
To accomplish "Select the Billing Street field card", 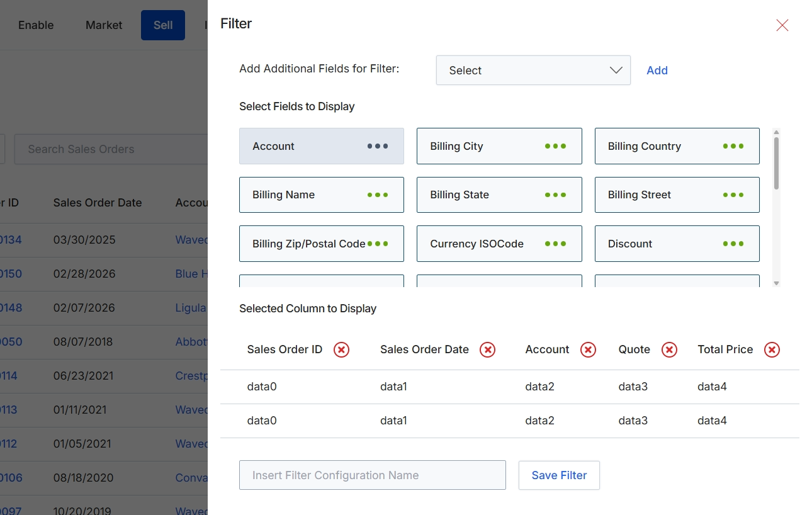I will [677, 195].
